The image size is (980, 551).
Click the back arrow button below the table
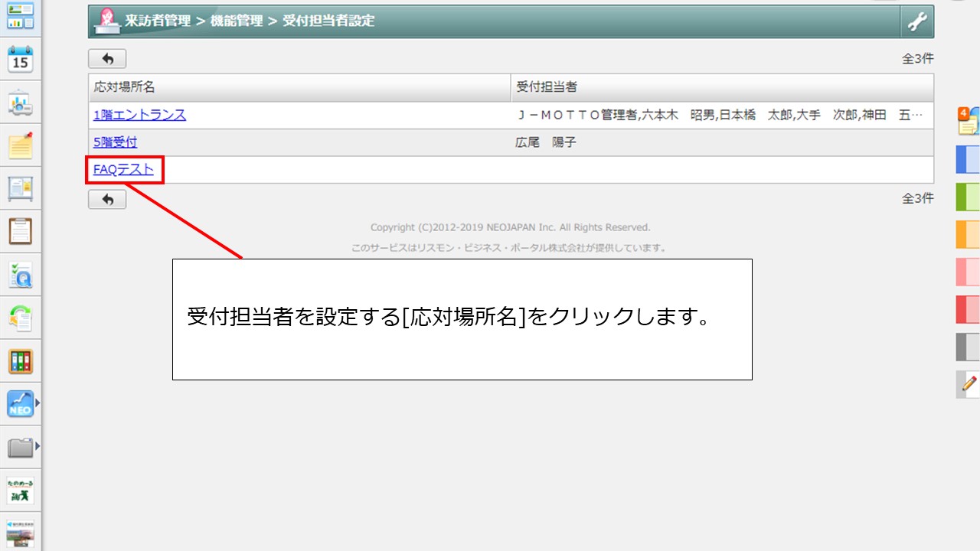[107, 199]
